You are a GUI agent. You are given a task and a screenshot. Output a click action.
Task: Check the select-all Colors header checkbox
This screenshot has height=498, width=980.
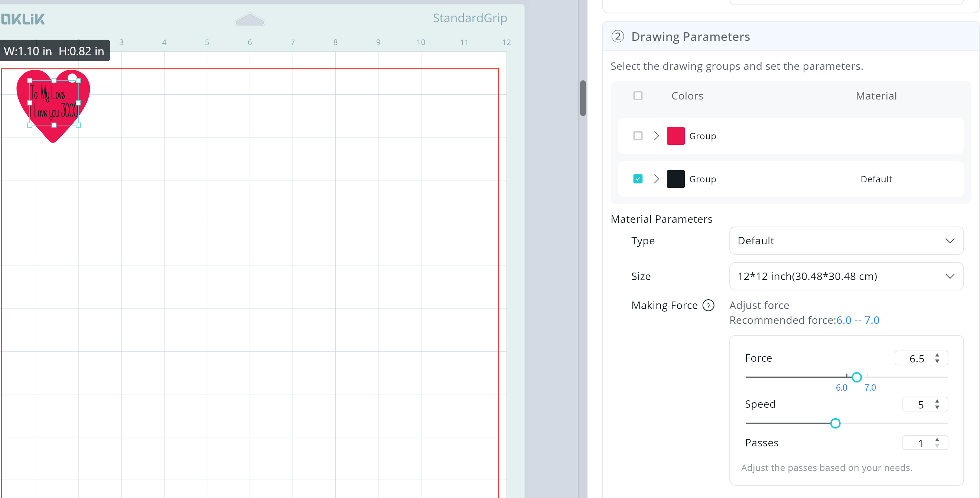click(638, 95)
